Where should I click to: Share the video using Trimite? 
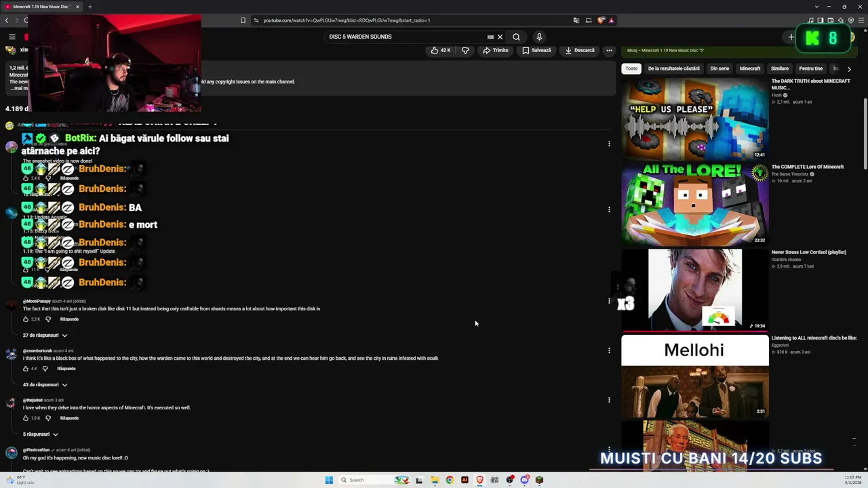496,50
